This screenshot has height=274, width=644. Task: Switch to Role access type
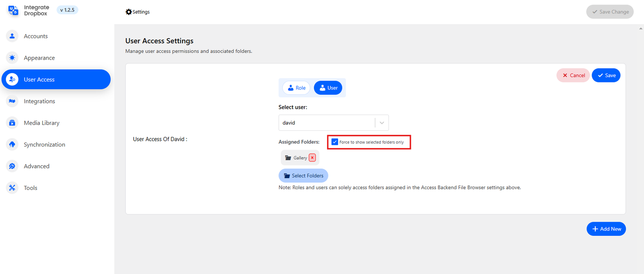(296, 88)
